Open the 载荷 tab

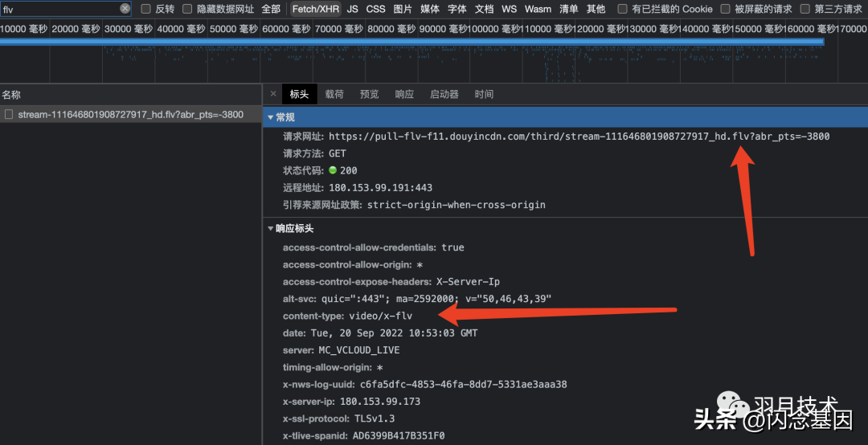[x=334, y=94]
